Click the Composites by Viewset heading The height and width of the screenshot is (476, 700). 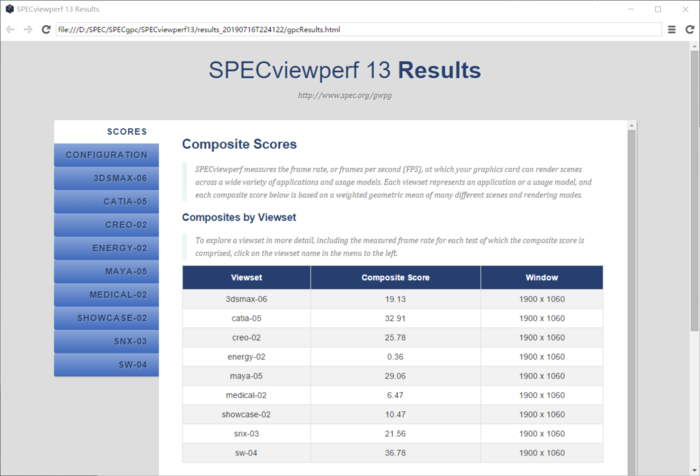tap(239, 217)
